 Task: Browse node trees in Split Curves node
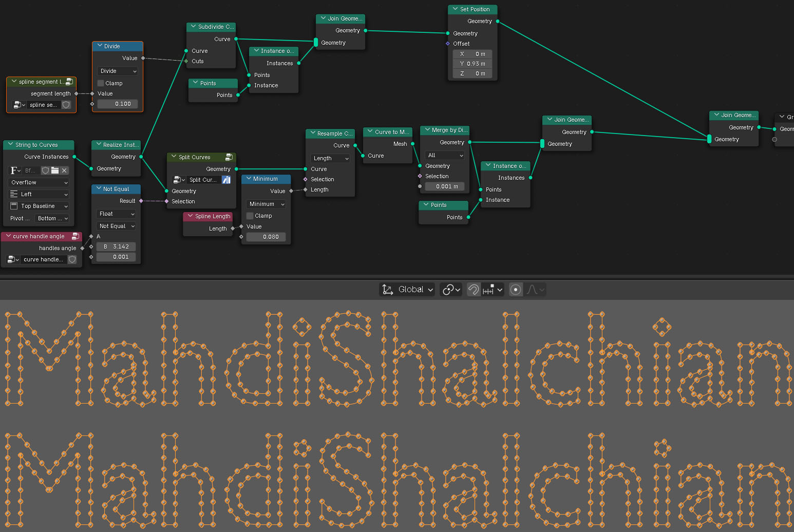pos(179,180)
